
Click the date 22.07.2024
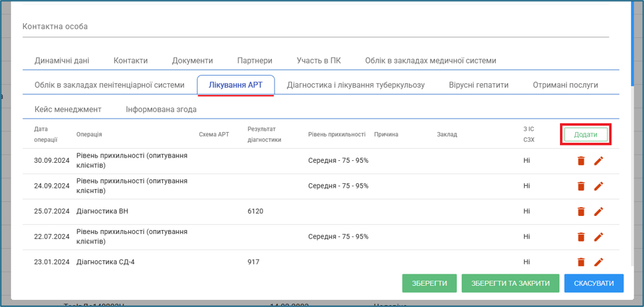[52, 236]
